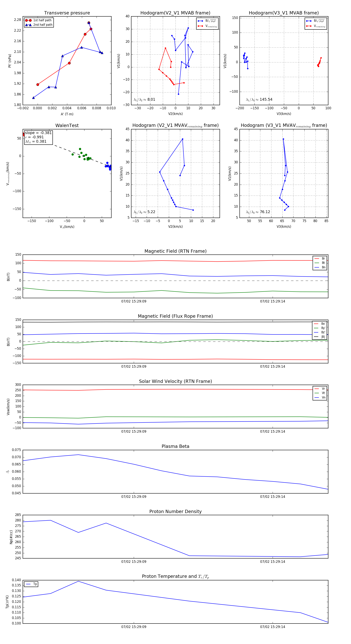The height and width of the screenshot is (644, 351).
Task: Click the "Plasma Beta" chart title
Action: [175, 447]
